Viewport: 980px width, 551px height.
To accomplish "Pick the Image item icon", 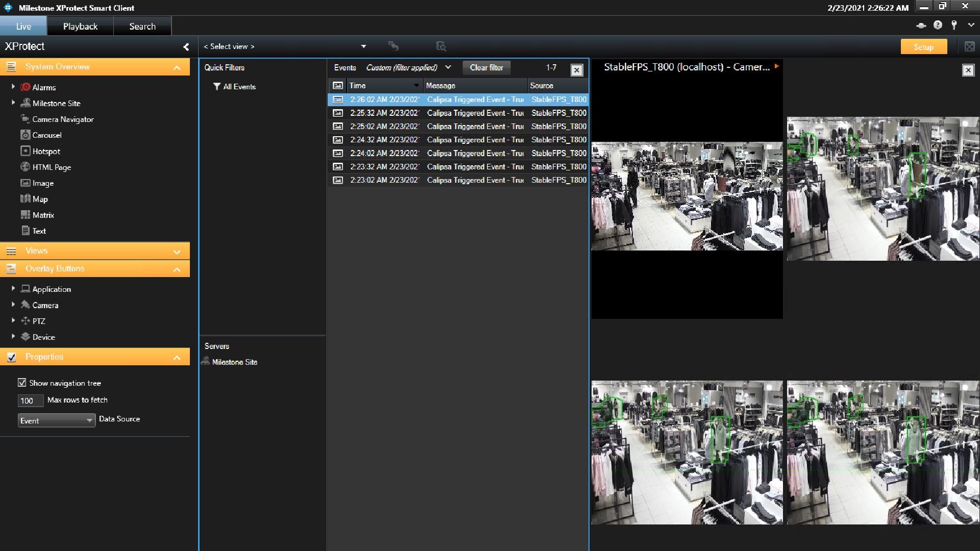I will pos(26,183).
